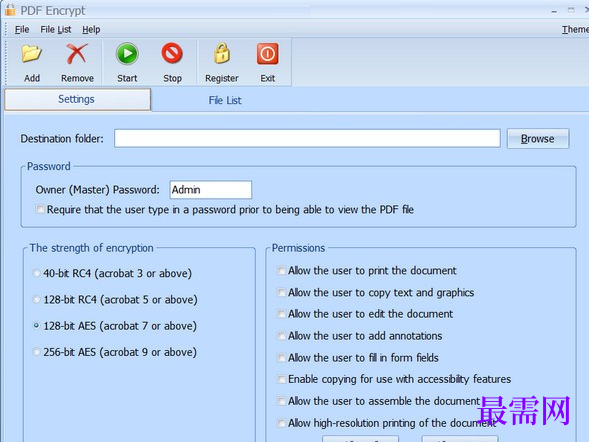
Task: Click the red Stop icon
Action: pos(172,53)
